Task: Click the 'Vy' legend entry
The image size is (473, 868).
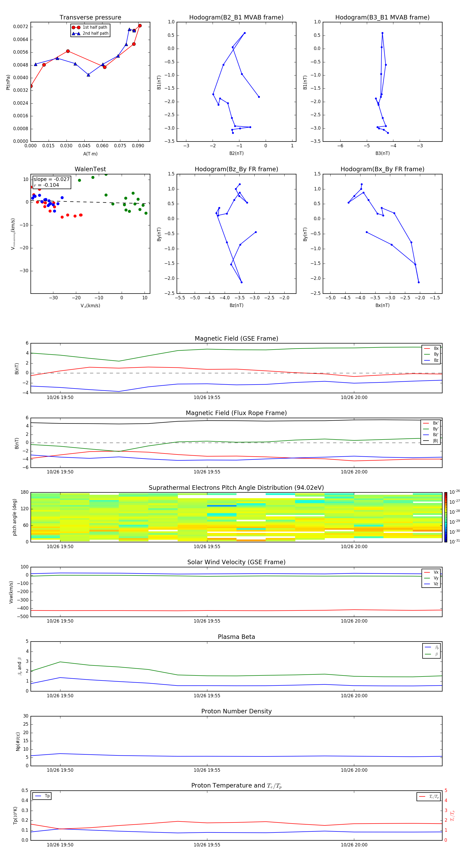Action: pos(431,578)
